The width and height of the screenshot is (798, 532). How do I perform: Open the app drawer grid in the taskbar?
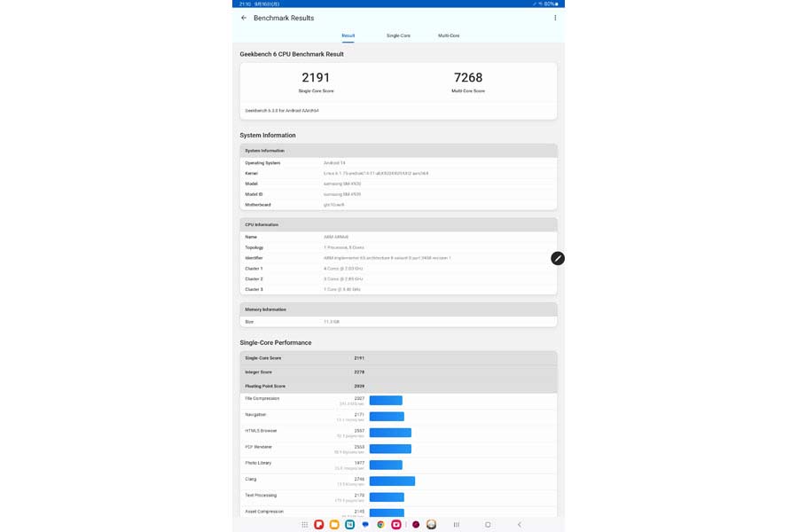click(304, 524)
